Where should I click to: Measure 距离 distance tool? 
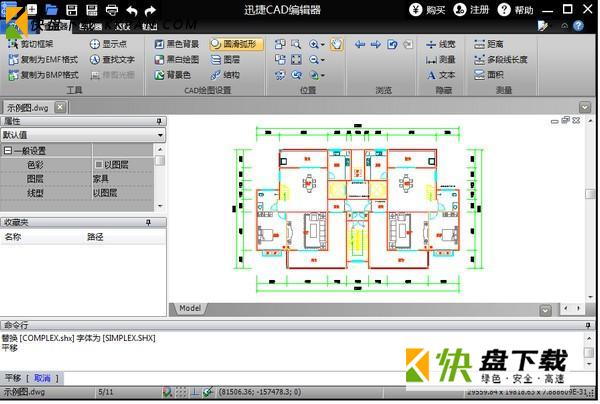(x=489, y=44)
